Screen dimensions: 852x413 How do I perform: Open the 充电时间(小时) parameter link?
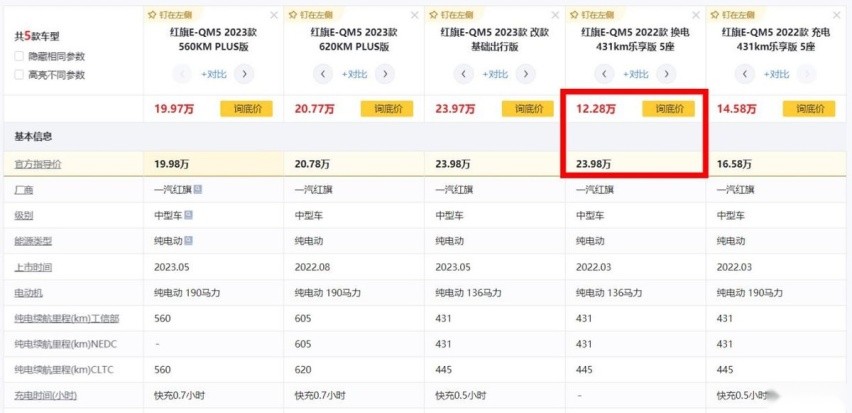(45, 396)
